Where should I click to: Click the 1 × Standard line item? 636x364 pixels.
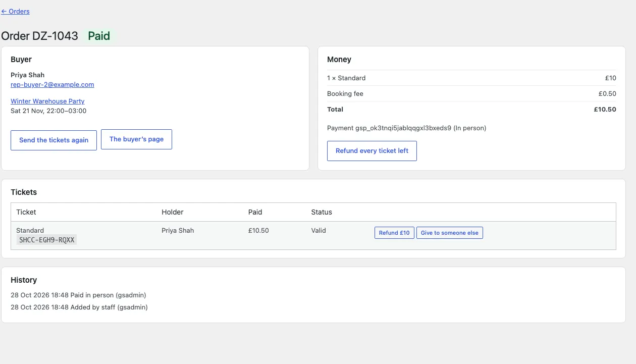pyautogui.click(x=346, y=78)
